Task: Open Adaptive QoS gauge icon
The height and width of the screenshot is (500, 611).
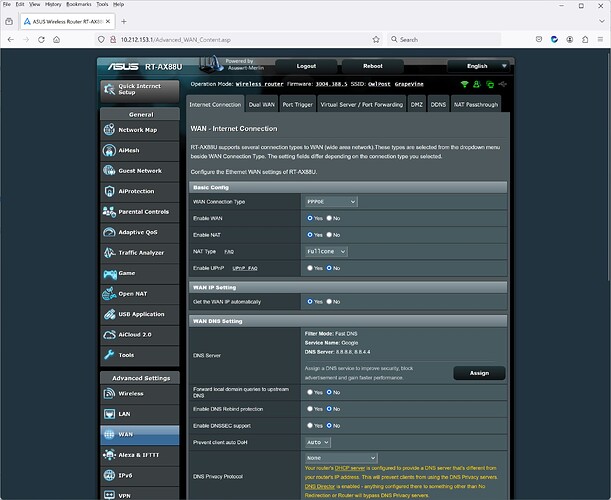Action: pyautogui.click(x=109, y=232)
